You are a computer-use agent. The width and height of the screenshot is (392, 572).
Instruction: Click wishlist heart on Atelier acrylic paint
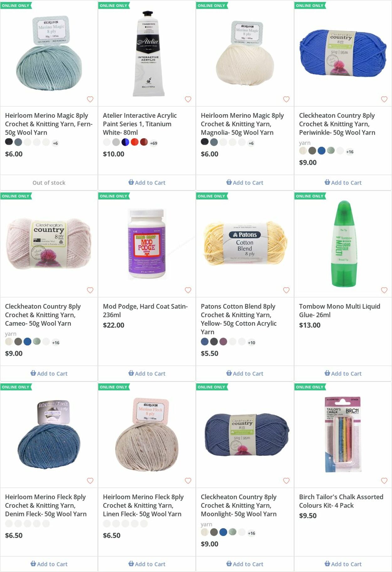pos(188,99)
